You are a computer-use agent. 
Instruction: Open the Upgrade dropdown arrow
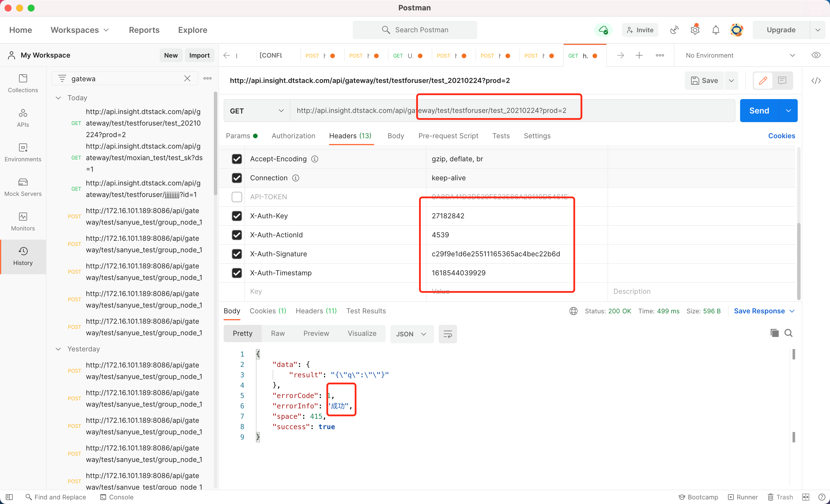[818, 30]
